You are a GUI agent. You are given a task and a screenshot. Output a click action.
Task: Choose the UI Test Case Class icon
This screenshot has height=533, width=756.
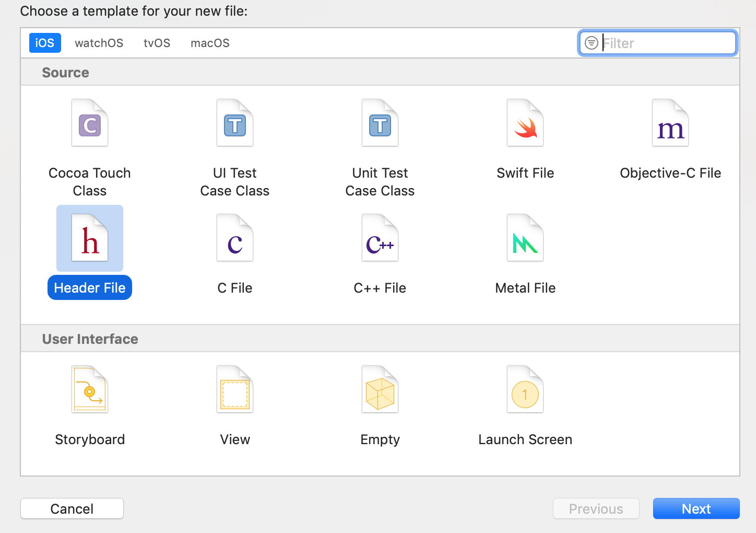pyautogui.click(x=235, y=123)
